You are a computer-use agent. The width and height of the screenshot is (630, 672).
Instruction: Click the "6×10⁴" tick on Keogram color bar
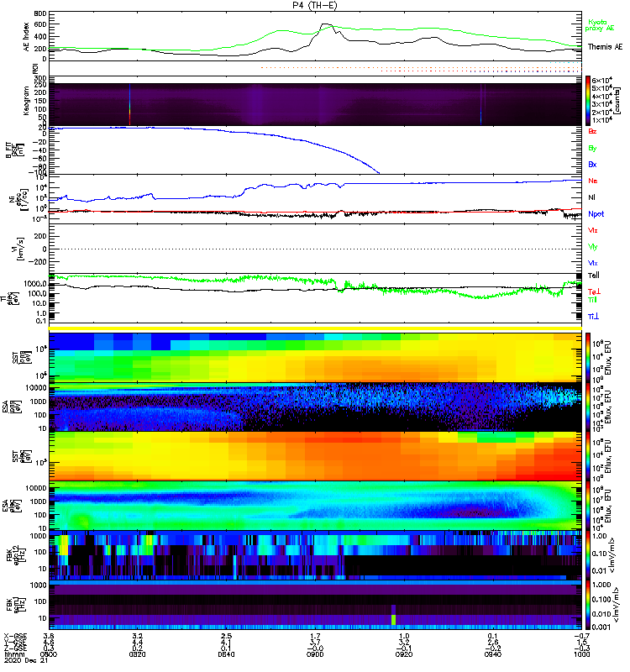coord(601,80)
